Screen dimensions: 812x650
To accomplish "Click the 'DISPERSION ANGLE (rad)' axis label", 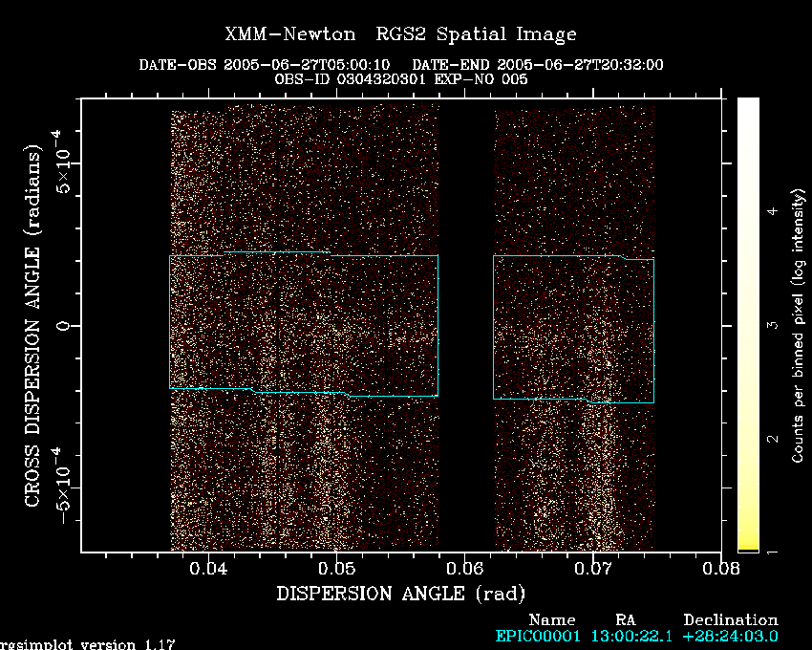I will pos(400,594).
